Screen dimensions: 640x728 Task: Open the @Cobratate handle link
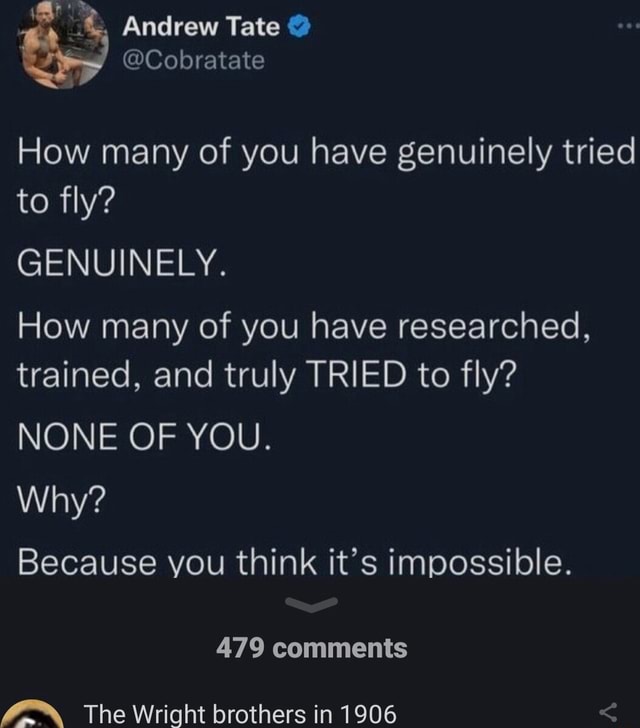pos(194,60)
